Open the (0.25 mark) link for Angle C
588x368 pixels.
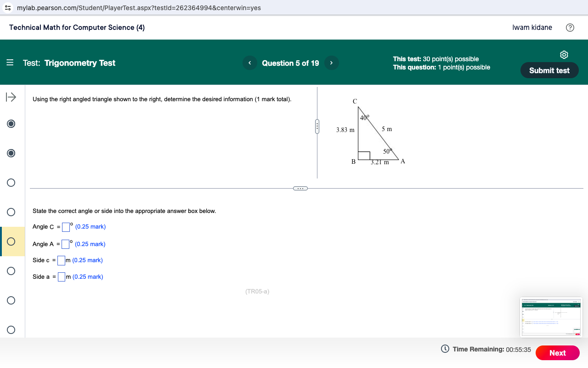coord(90,226)
